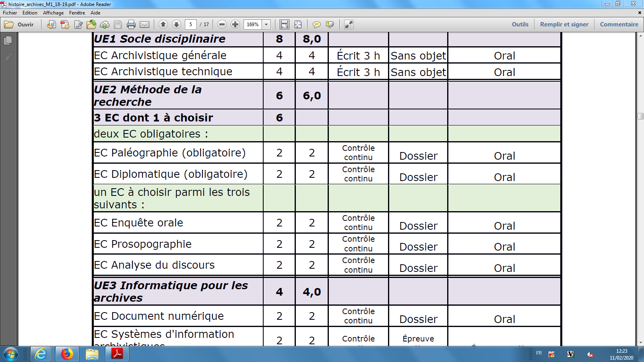Viewport: 644px width, 362px height.
Task: Click the scroll down arrow
Action: pos(640,343)
